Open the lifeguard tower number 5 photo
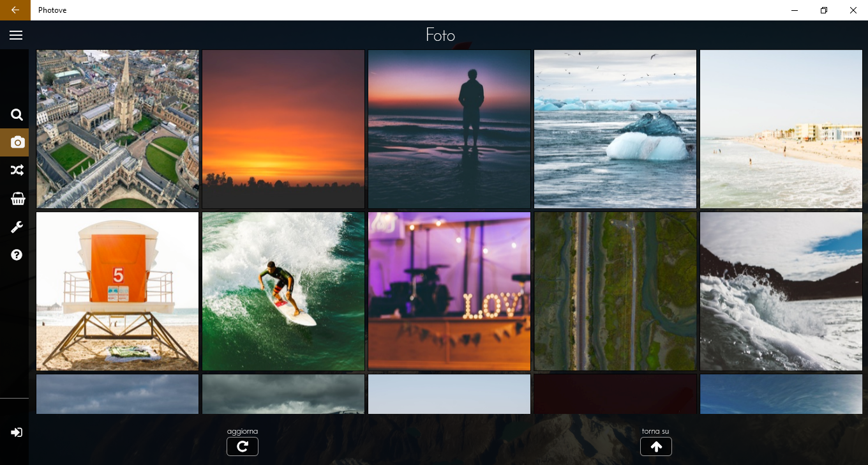The height and width of the screenshot is (465, 868). pos(117,291)
